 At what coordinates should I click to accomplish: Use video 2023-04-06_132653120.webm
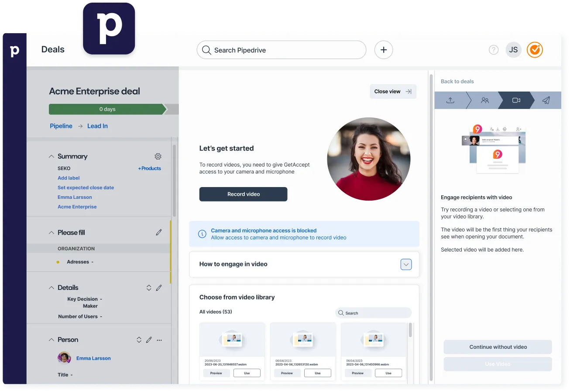pos(317,373)
